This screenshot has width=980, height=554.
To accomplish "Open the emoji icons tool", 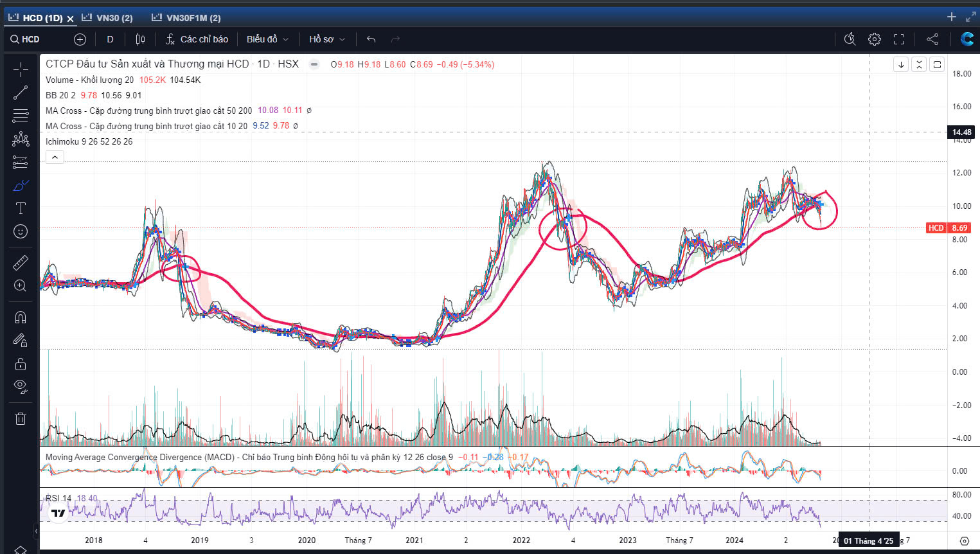I will 21,231.
